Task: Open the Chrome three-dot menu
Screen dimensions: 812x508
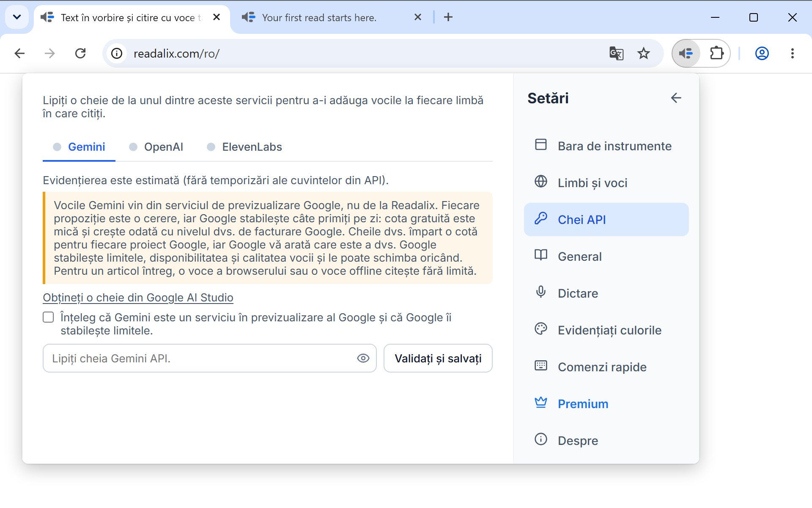Action: tap(793, 53)
